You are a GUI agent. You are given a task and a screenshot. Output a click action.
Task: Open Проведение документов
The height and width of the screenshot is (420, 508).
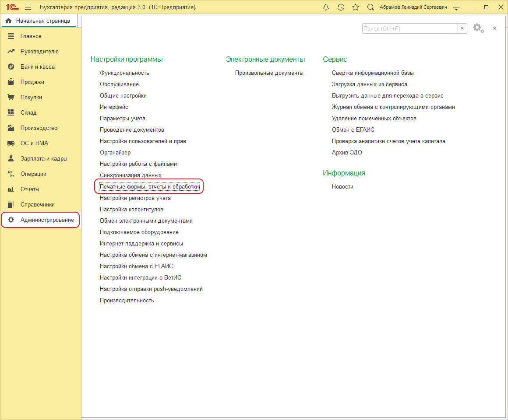click(x=132, y=130)
